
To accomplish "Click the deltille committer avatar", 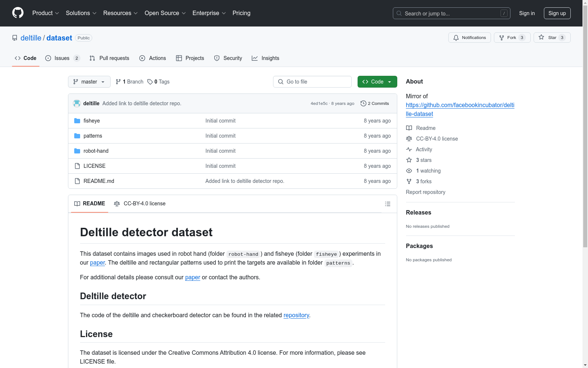I will (x=77, y=103).
